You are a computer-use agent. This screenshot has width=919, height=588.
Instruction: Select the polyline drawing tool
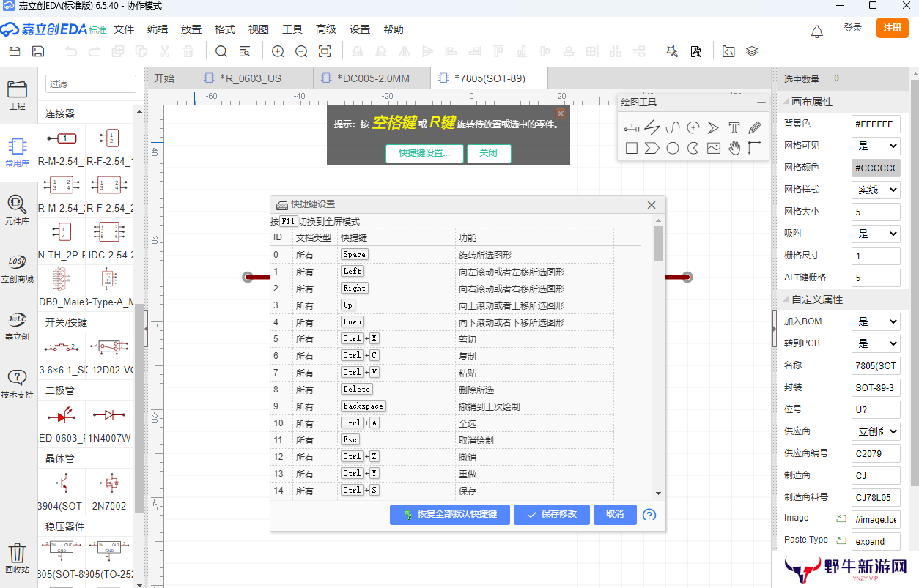point(652,127)
